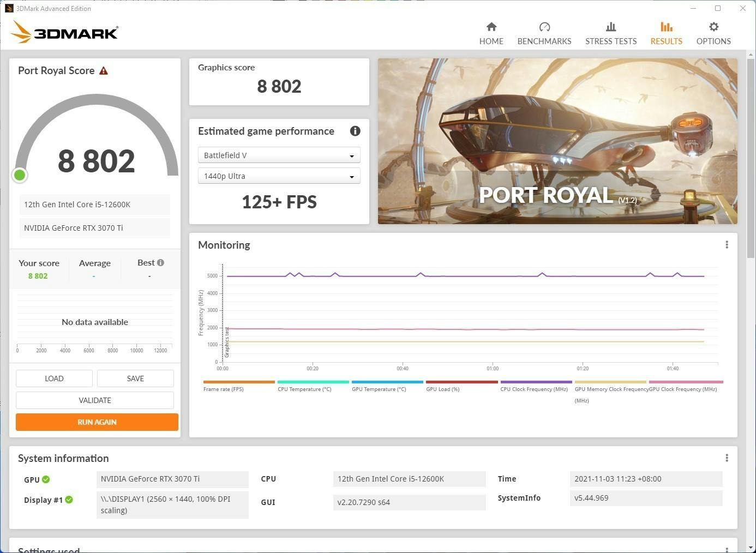Click the Home icon in navigation
756x553 pixels.
(x=491, y=27)
